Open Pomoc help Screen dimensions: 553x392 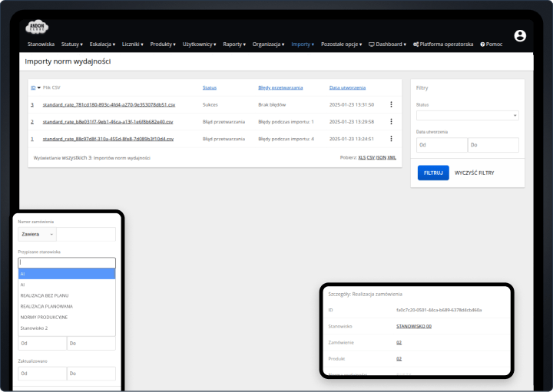point(492,44)
